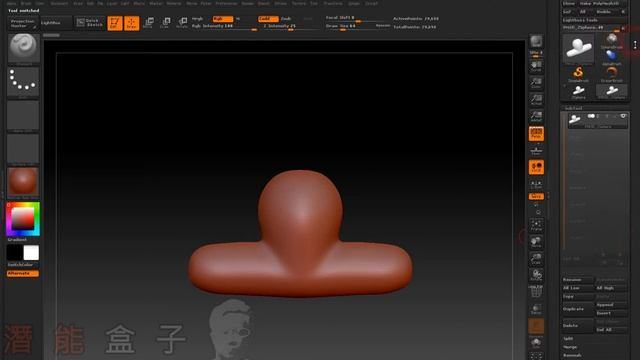Toggle the Local symmetry button

(x=536, y=167)
